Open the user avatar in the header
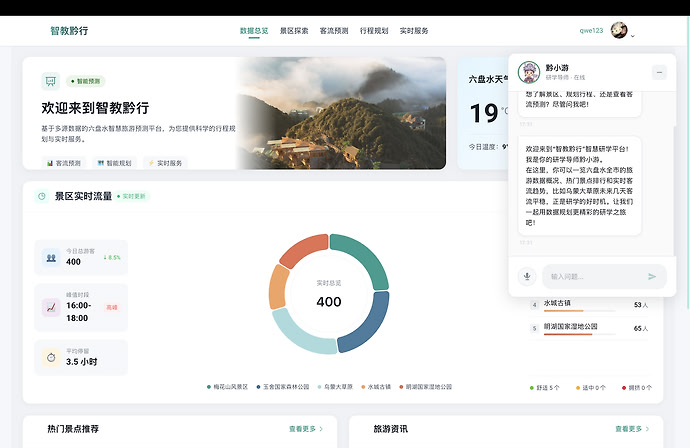690x448 pixels. [x=619, y=30]
